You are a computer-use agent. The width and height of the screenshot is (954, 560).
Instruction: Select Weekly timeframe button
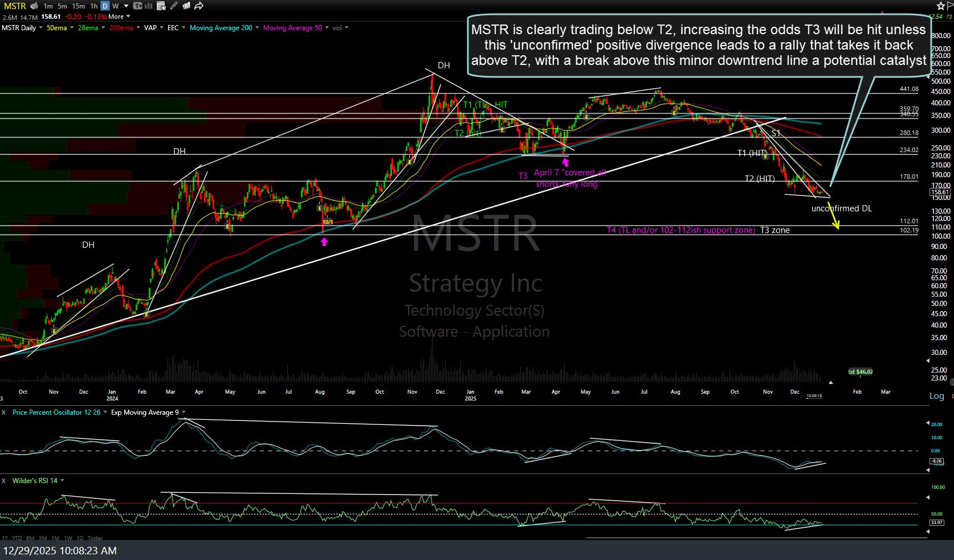point(116,6)
